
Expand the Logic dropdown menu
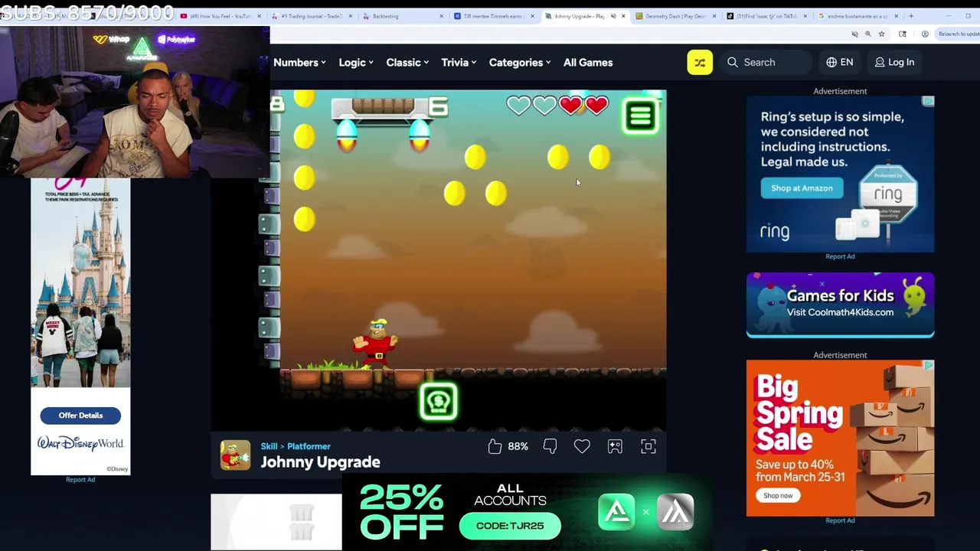click(x=356, y=63)
